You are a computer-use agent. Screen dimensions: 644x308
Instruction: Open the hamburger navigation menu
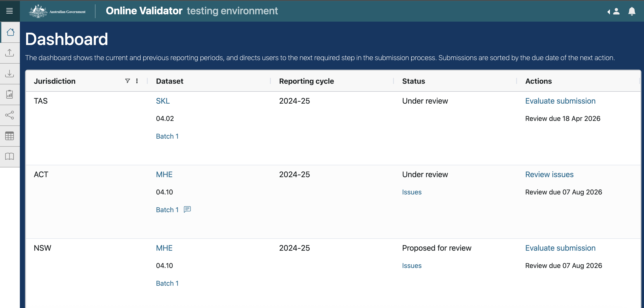pos(10,11)
